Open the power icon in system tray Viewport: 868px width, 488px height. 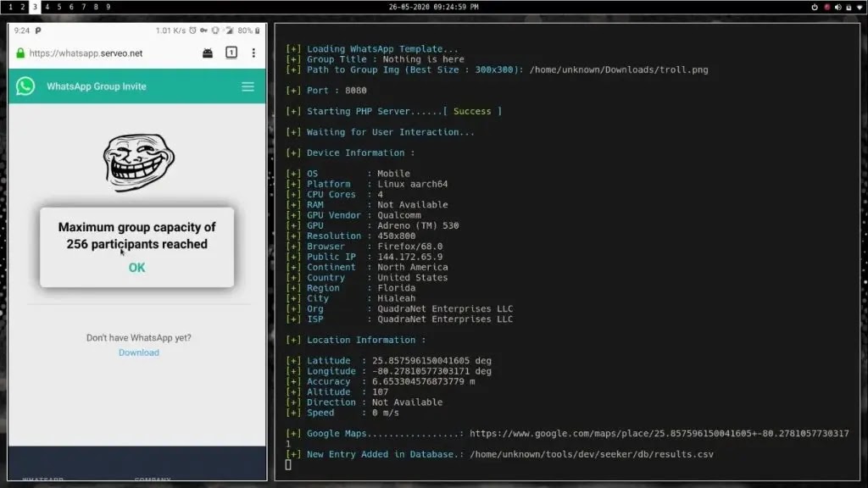815,7
